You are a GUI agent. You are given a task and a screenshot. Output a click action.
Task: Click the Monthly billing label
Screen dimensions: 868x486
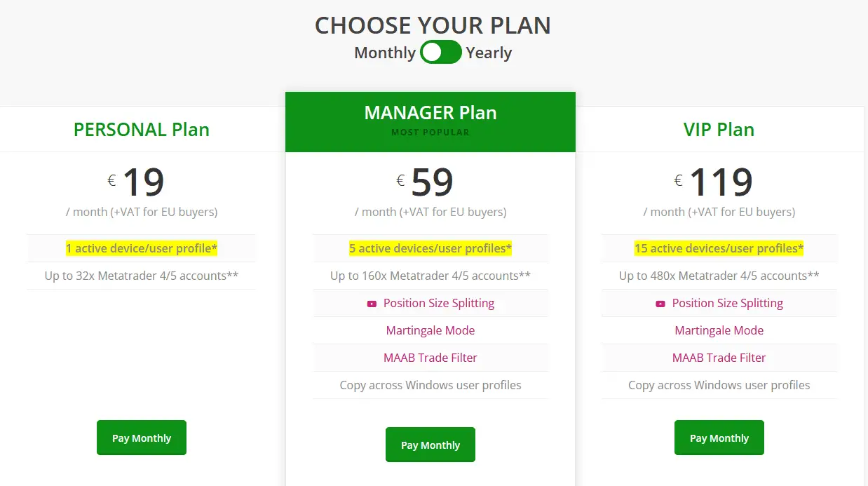pos(385,53)
